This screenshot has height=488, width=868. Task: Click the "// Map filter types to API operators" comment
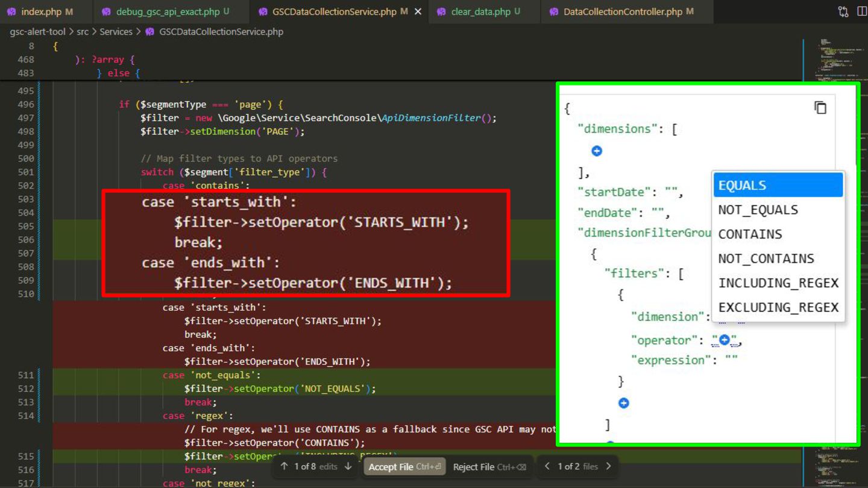239,158
